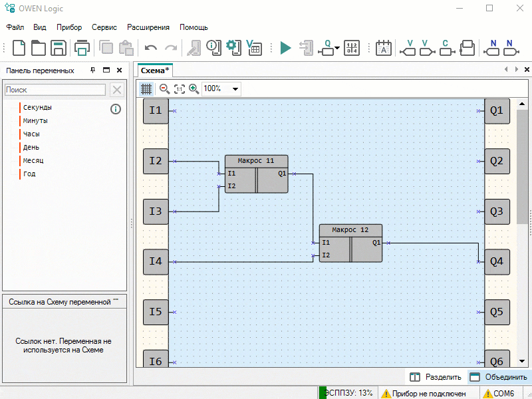Click the Объединить button
The height and width of the screenshot is (399, 532).
pos(499,377)
